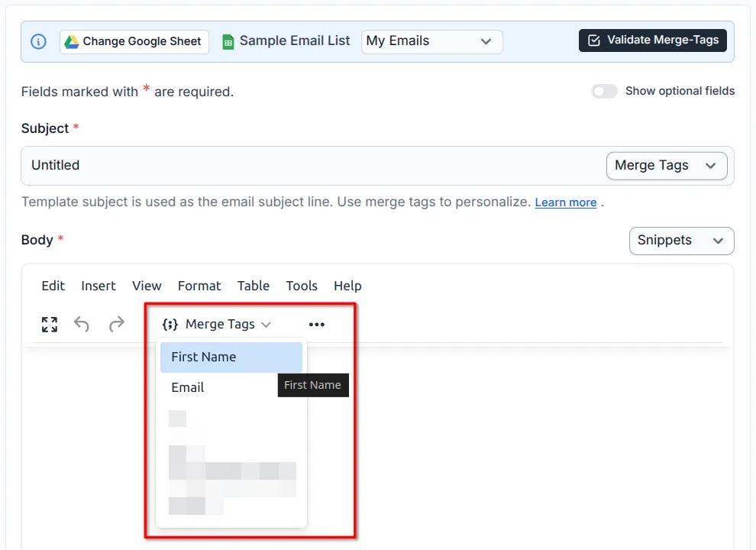Image resolution: width=756 pixels, height=550 pixels.
Task: Open the Snippets dropdown above the body editor
Action: point(680,240)
